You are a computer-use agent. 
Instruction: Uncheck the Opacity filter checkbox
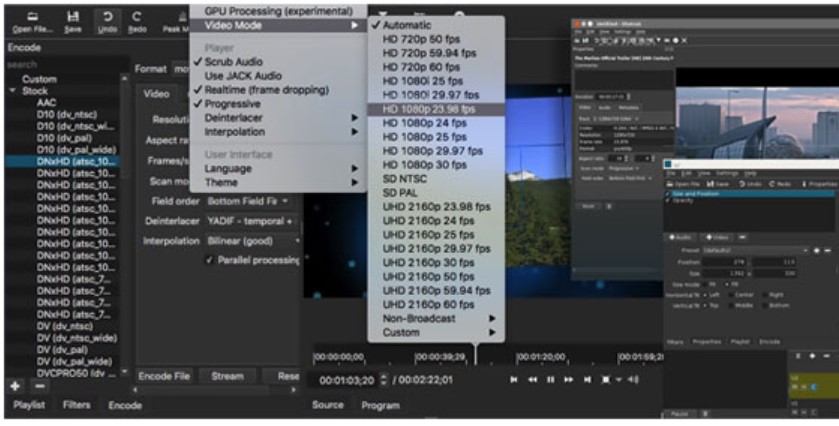pos(667,200)
